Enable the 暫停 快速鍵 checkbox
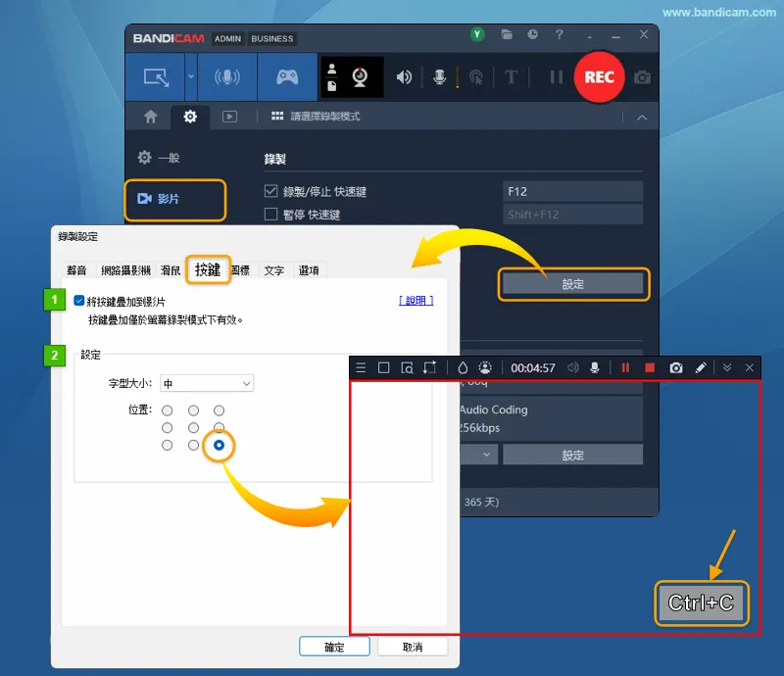The image size is (784, 676). (x=270, y=214)
